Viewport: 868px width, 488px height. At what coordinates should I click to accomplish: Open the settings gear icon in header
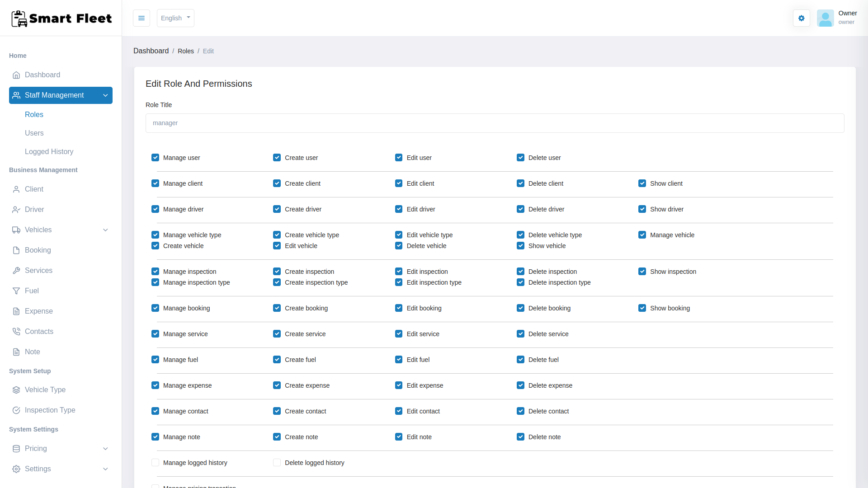pyautogui.click(x=801, y=18)
